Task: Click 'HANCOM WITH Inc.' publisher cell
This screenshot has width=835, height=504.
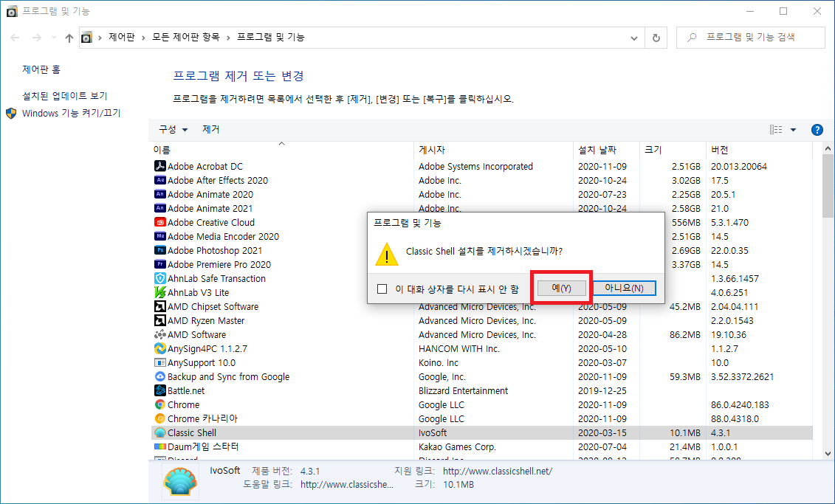Action: (459, 348)
